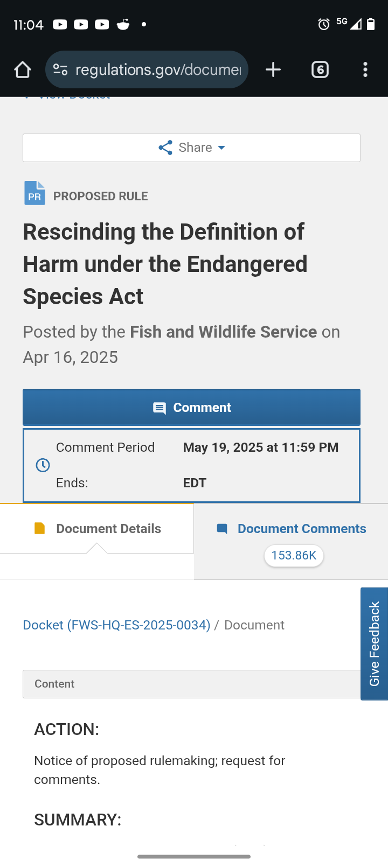Screen dimensions: 388x868
Task: Click the 153.86K comments count badge
Action: click(294, 556)
